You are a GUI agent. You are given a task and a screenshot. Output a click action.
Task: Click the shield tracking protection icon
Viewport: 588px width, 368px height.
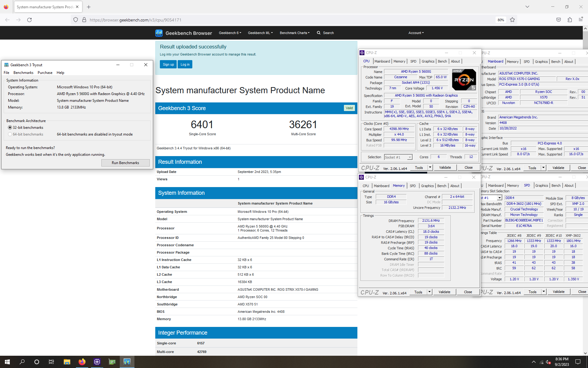76,20
